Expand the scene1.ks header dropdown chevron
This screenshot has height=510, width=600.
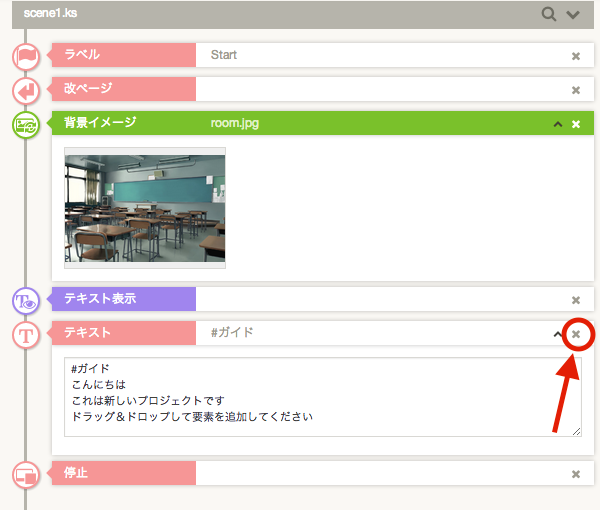573,14
